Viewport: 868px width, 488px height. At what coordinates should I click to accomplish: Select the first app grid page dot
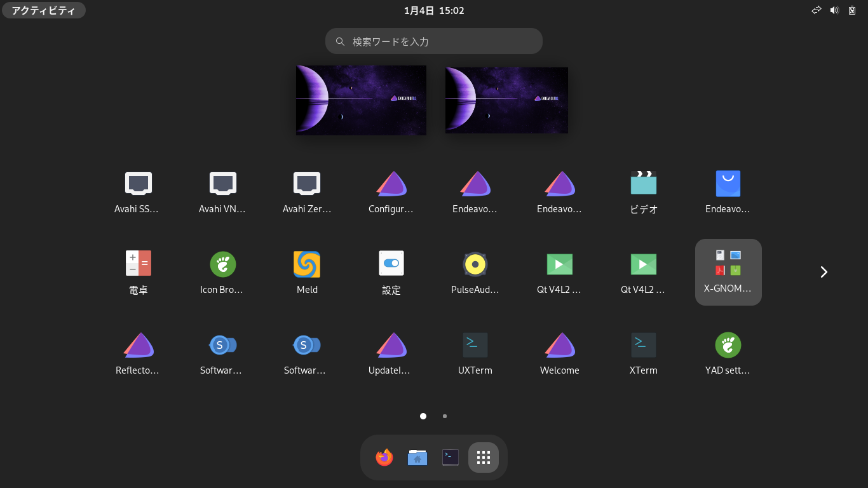click(423, 416)
